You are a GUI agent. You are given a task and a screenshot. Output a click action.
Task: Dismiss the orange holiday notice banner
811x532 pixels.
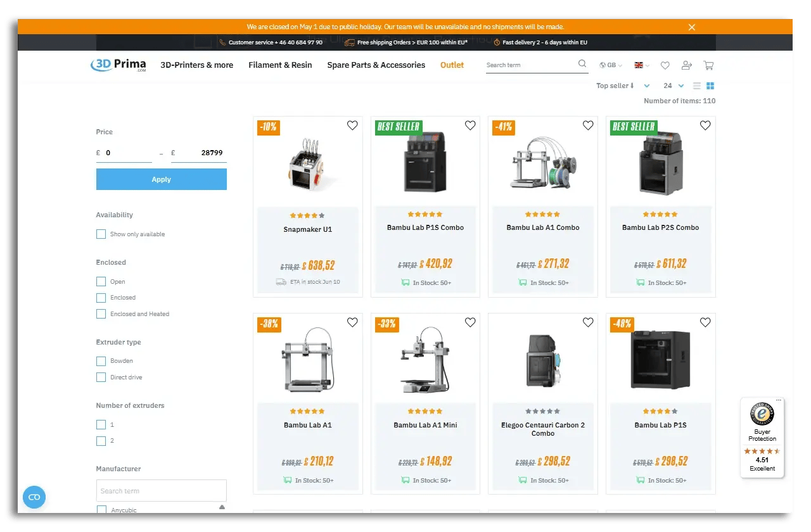[692, 27]
